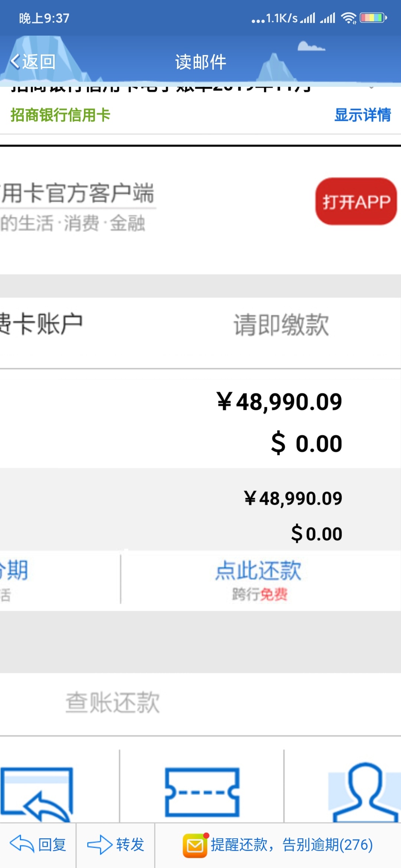Tap the installment 分期 option
This screenshot has height=868, width=401.
(x=14, y=571)
